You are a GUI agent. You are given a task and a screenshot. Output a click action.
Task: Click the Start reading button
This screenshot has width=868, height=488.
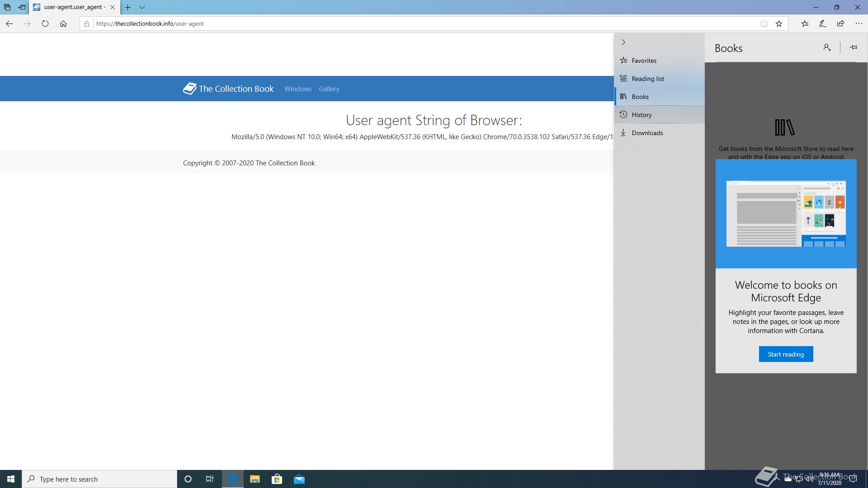click(x=786, y=354)
